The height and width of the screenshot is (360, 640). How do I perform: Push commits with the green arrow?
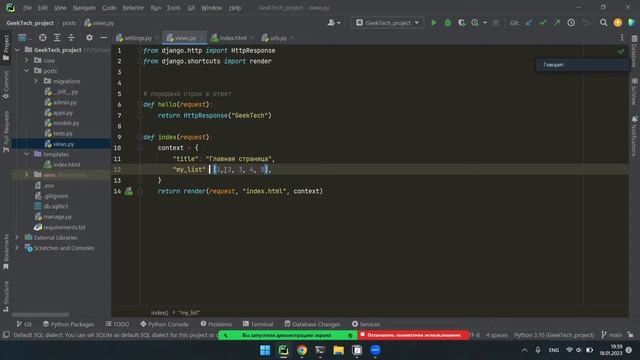(x=557, y=23)
